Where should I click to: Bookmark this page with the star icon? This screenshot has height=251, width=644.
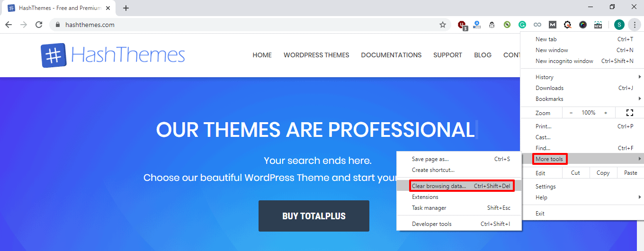click(x=443, y=25)
